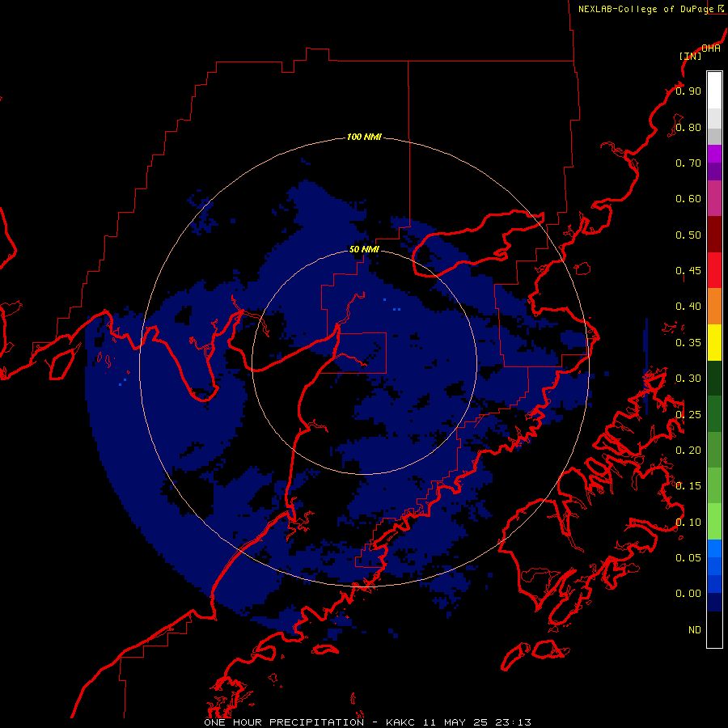Select the bright magenta legend swatch
728x728 pixels.
click(x=714, y=154)
